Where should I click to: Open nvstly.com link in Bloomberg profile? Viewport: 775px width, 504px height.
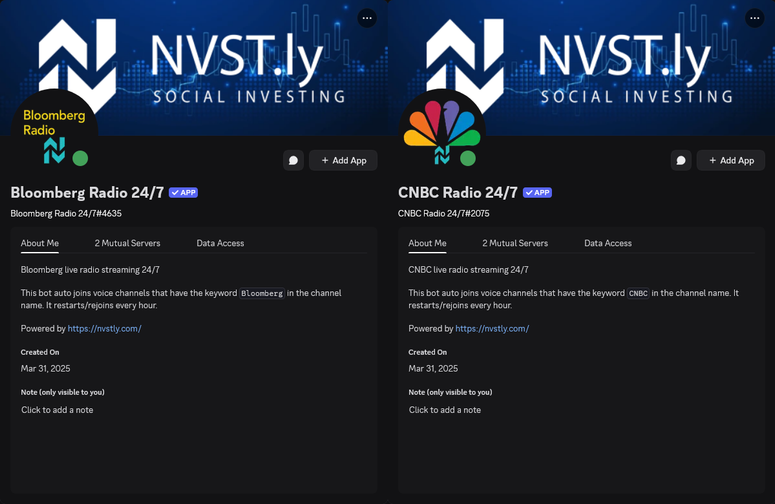point(104,329)
